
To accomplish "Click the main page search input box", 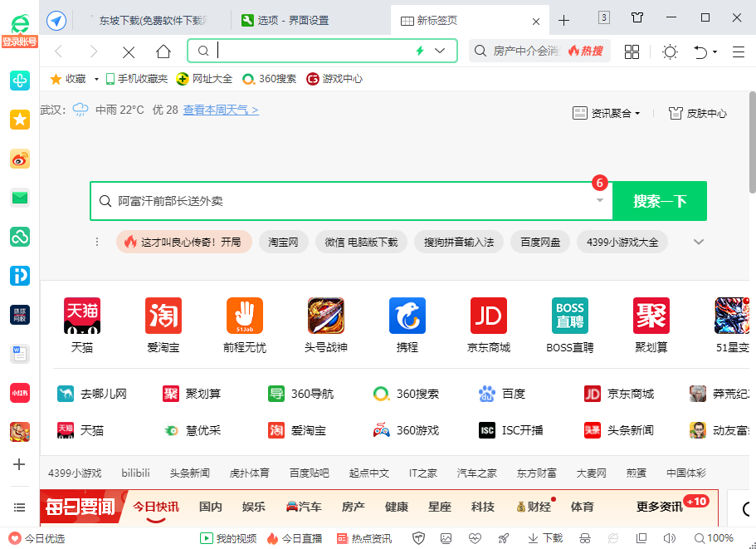I will [x=351, y=201].
